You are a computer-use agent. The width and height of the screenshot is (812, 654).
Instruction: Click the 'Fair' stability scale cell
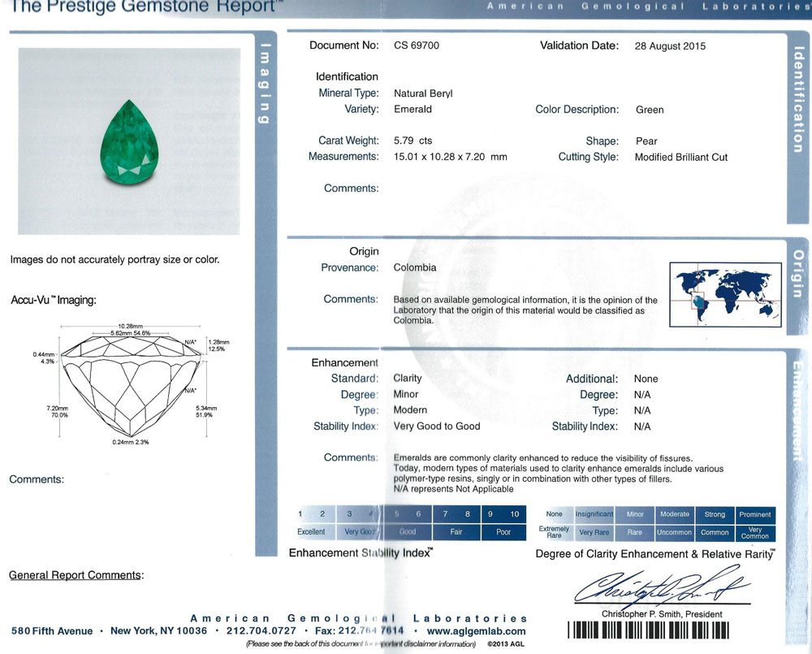pyautogui.click(x=456, y=532)
